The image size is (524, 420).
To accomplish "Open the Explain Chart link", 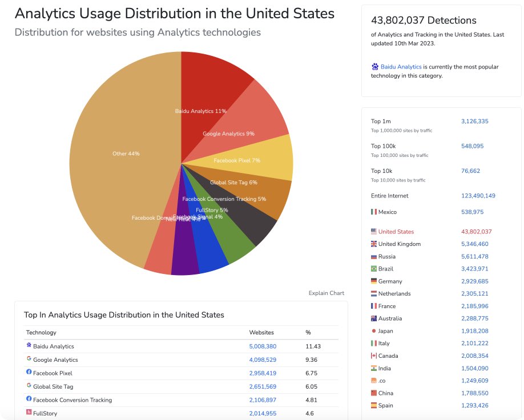I will [326, 293].
